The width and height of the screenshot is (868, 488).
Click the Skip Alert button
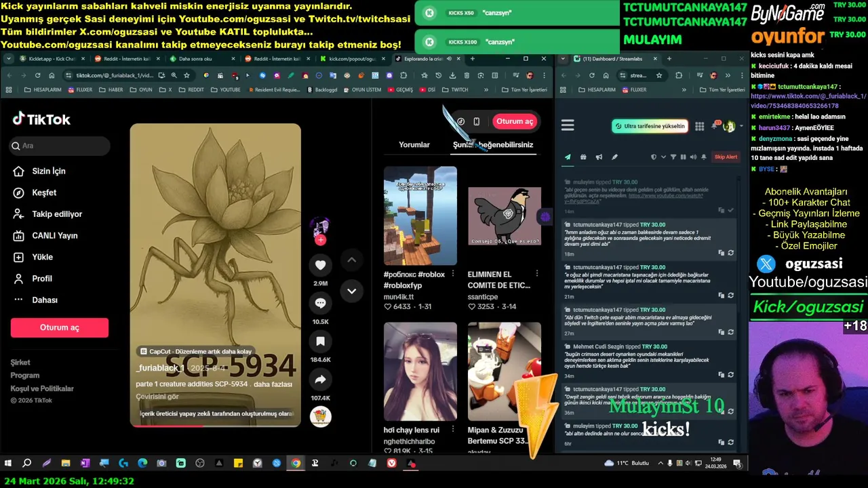pos(726,157)
